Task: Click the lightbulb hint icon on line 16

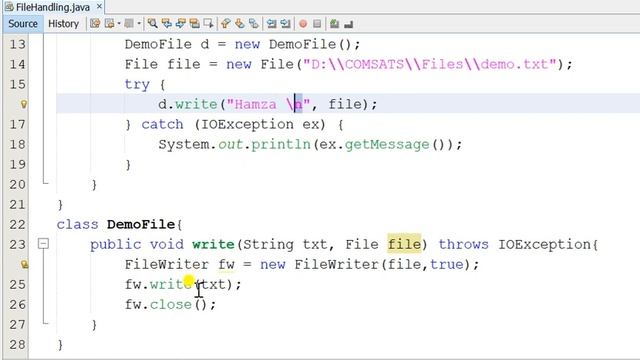Action: click(x=24, y=104)
